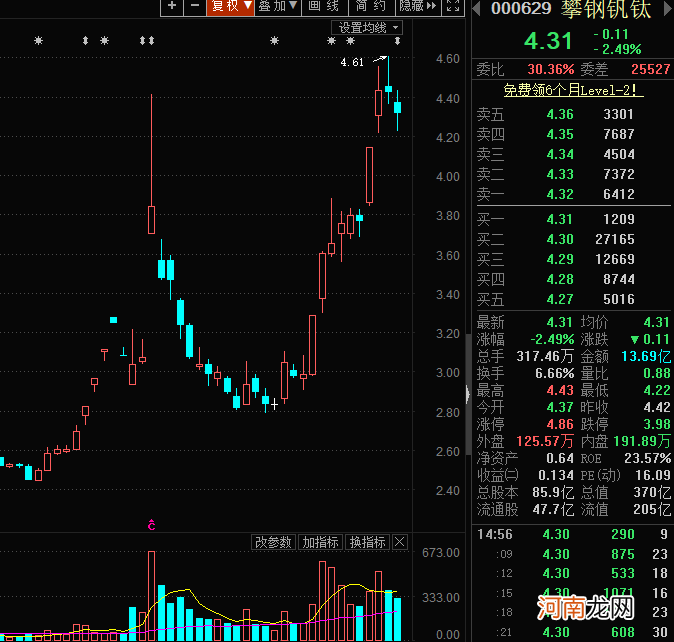Click 隐藏 to hide side panel
Viewport: 674px width, 642px height.
[417, 6]
